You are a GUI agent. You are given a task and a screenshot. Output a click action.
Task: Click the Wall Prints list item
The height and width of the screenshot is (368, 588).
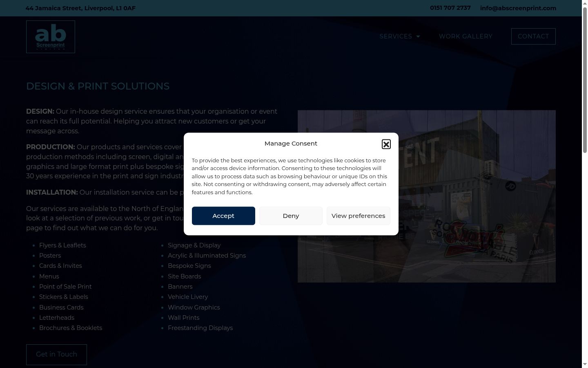pyautogui.click(x=184, y=318)
